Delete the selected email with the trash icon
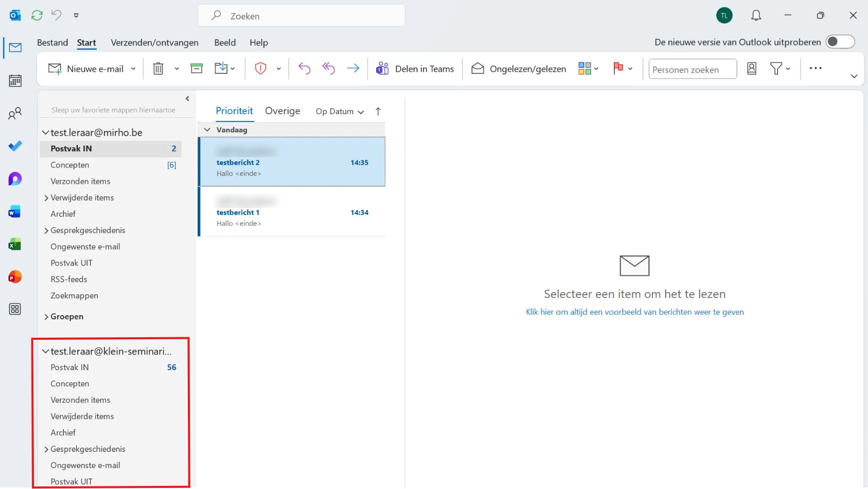Screen dimensions: 868x489 [158, 68]
